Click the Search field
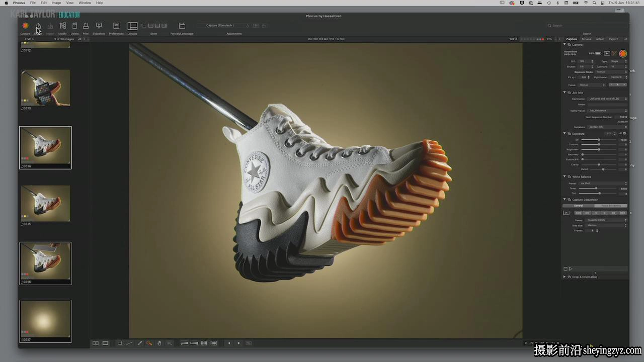 586,25
